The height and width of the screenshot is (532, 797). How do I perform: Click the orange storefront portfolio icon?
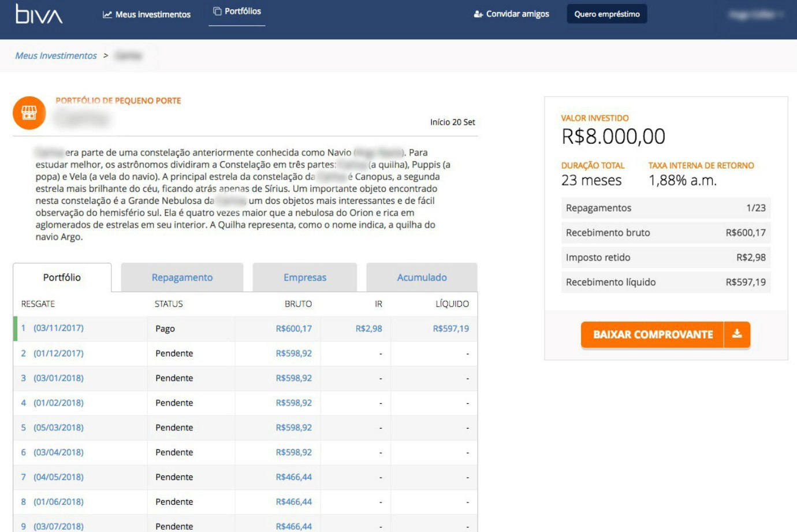tap(28, 113)
